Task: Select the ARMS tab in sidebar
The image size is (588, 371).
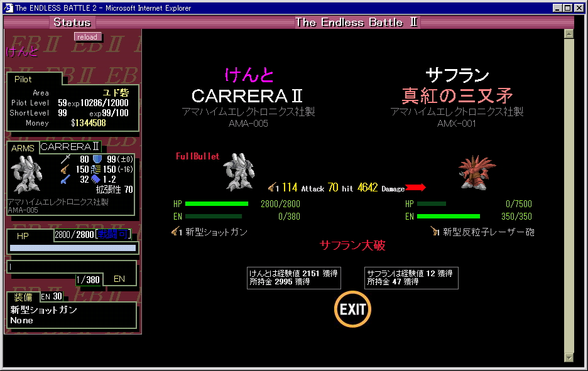Action: 23,148
